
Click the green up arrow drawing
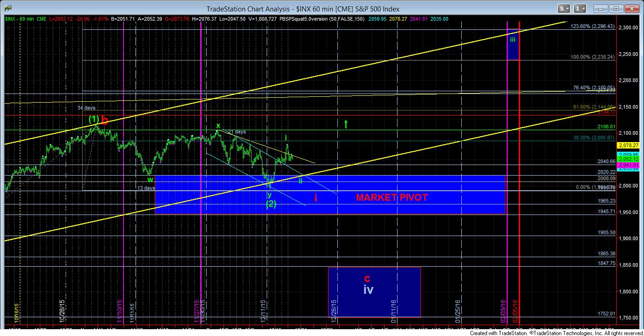click(x=346, y=124)
